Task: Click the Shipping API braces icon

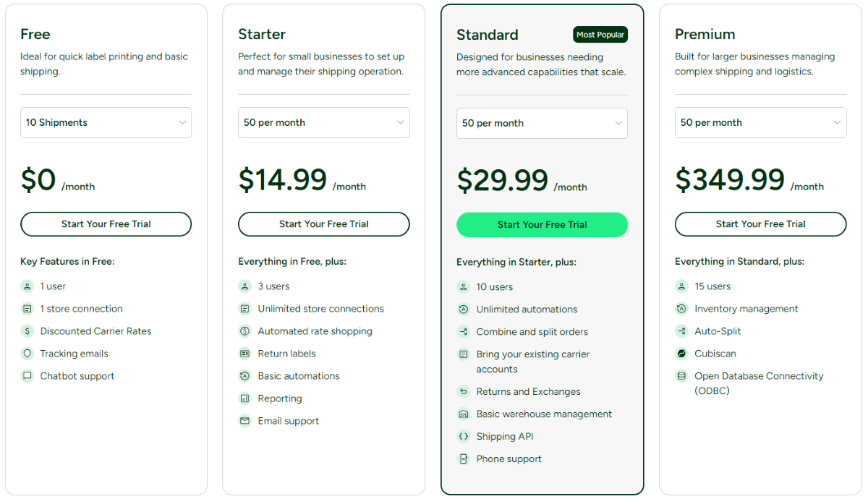Action: point(464,437)
